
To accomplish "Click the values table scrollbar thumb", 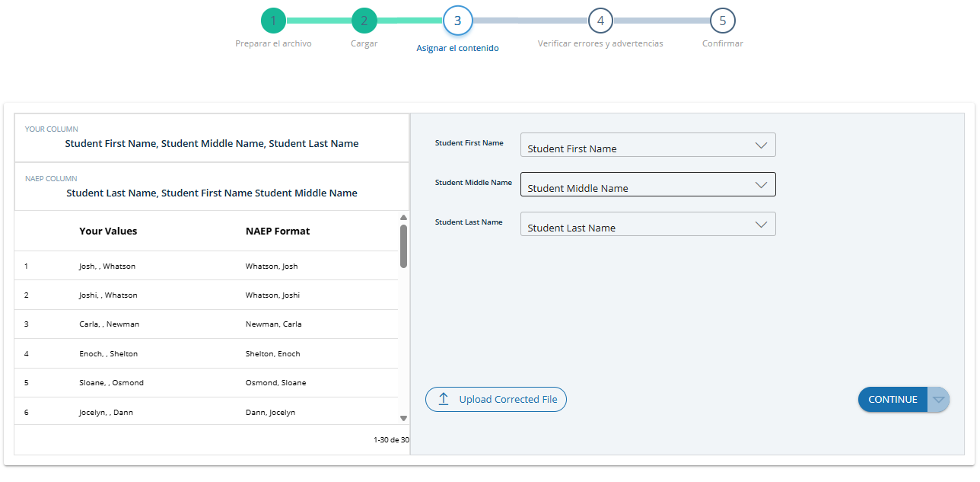I will pos(403,245).
